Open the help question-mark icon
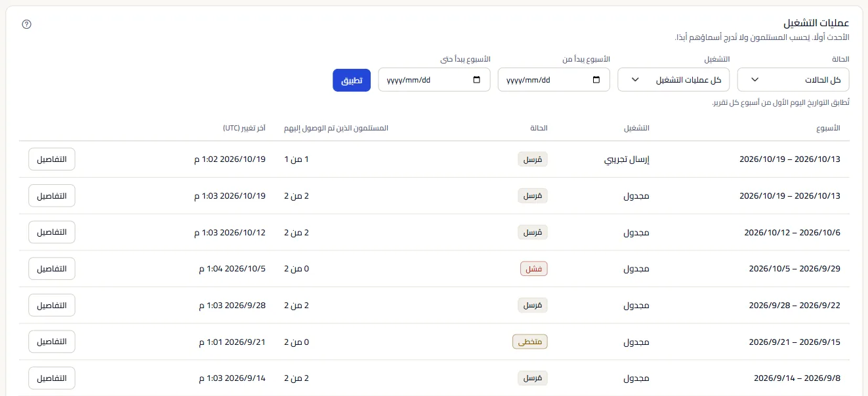 pyautogui.click(x=27, y=24)
